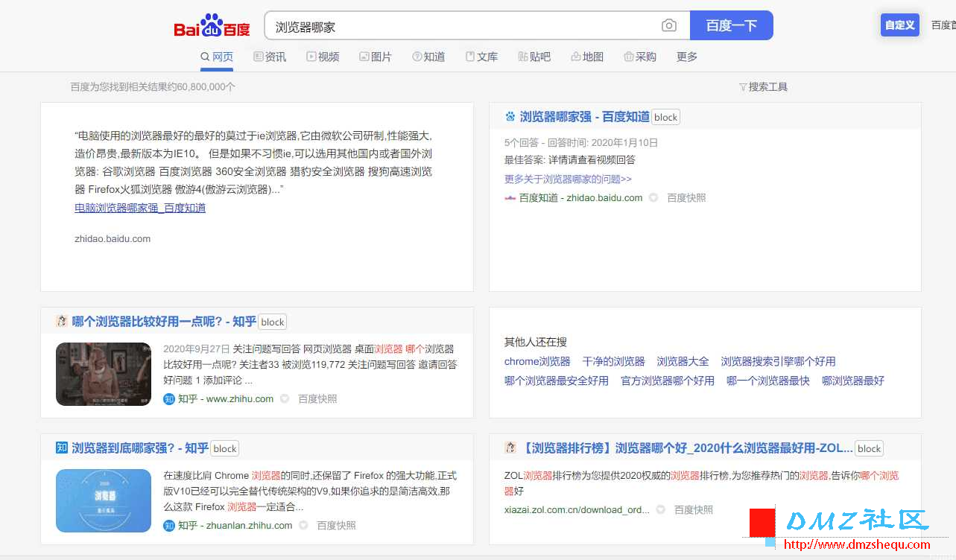Switch to the 资讯 tab
The width and height of the screenshot is (956, 560).
click(x=270, y=57)
